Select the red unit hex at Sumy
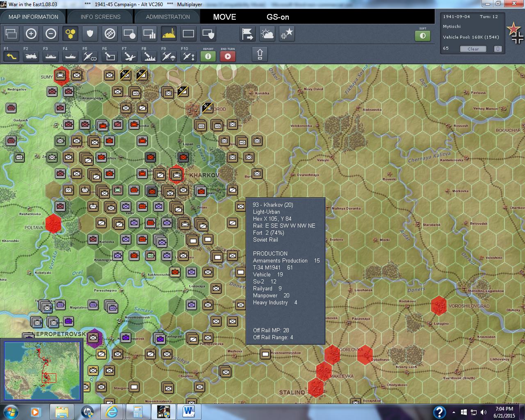The image size is (525, 420). 61,75
